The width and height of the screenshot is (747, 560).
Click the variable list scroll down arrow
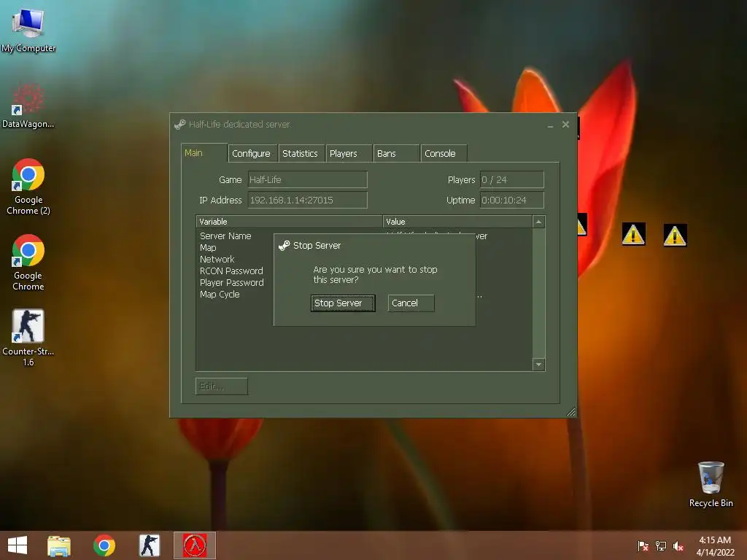538,365
